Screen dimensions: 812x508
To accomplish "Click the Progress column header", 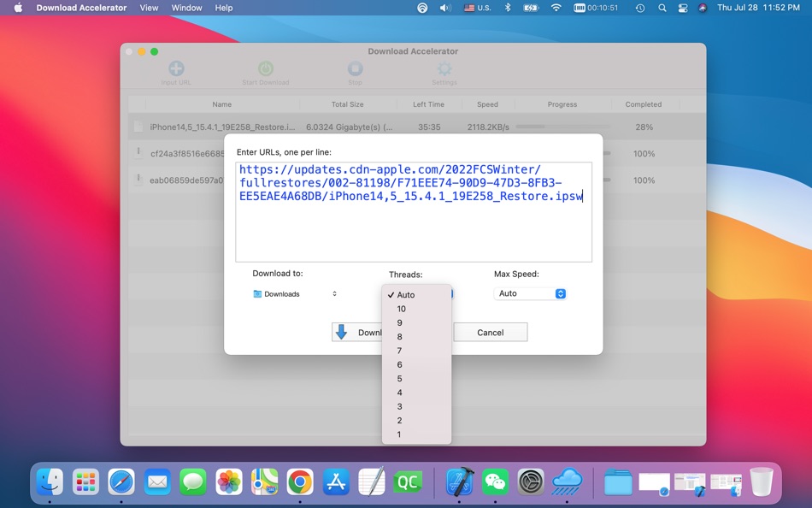I will [562, 104].
